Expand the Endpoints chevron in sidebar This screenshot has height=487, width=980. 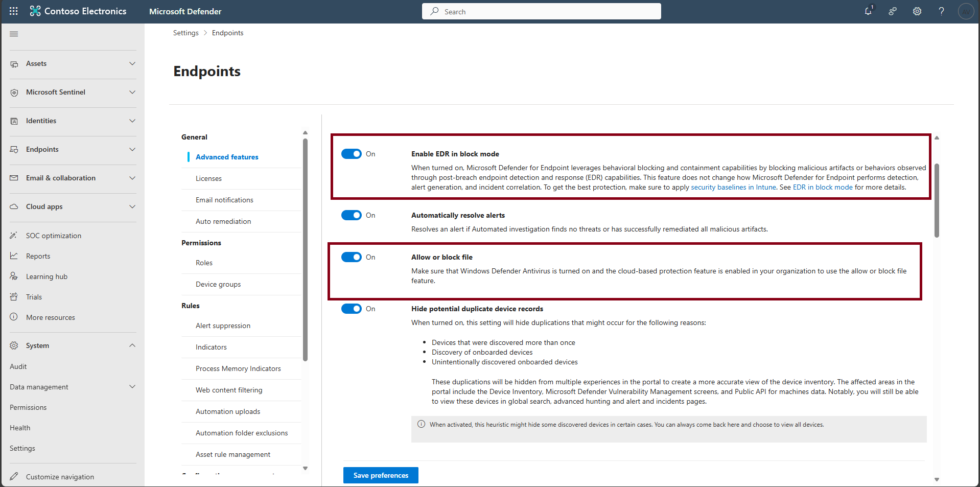(132, 149)
